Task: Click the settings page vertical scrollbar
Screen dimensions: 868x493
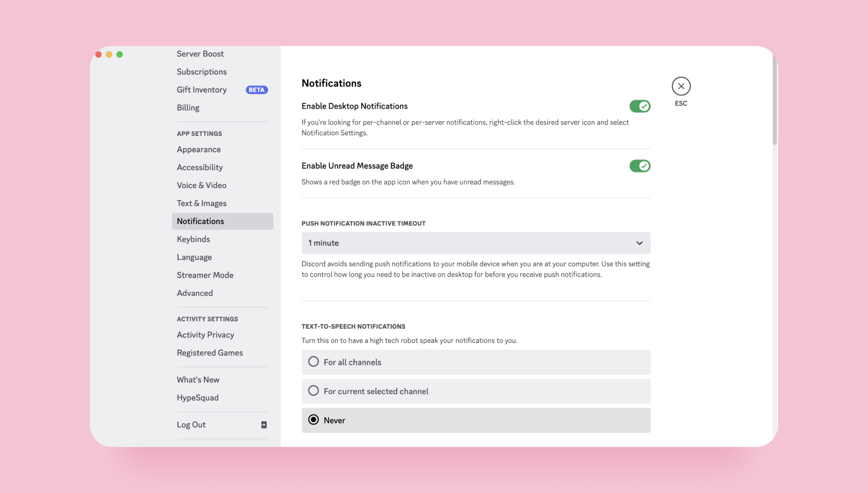Action: [775, 99]
